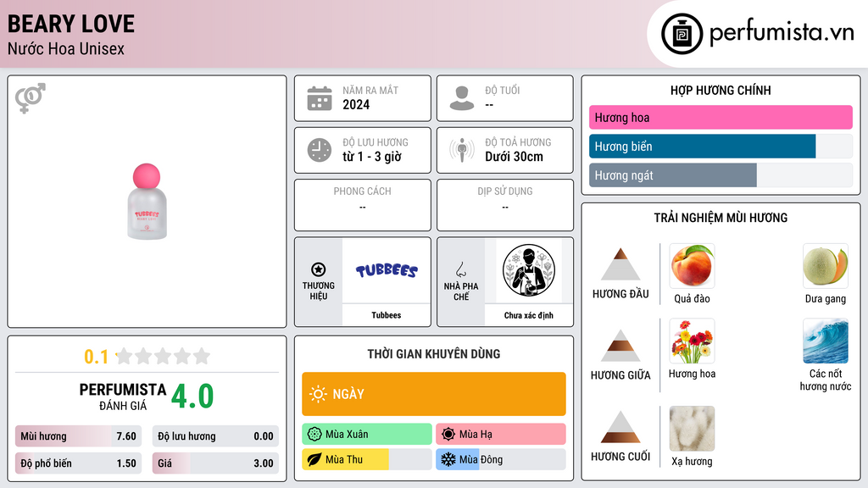Click the Mùa Đông season label
Viewport: 868px width, 488px height.
point(481,459)
